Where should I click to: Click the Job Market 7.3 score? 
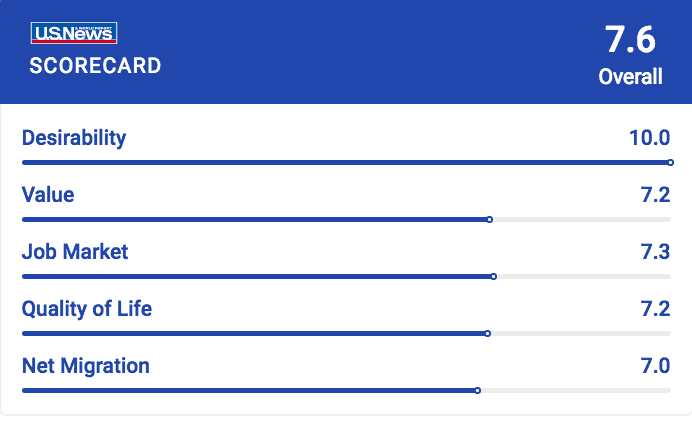coord(655,252)
